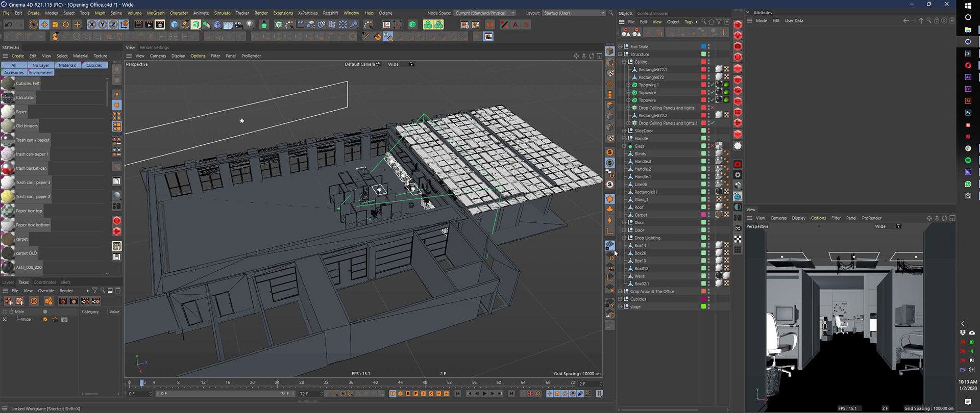Open the Node Space dropdown
This screenshot has width=980, height=413.
[485, 13]
